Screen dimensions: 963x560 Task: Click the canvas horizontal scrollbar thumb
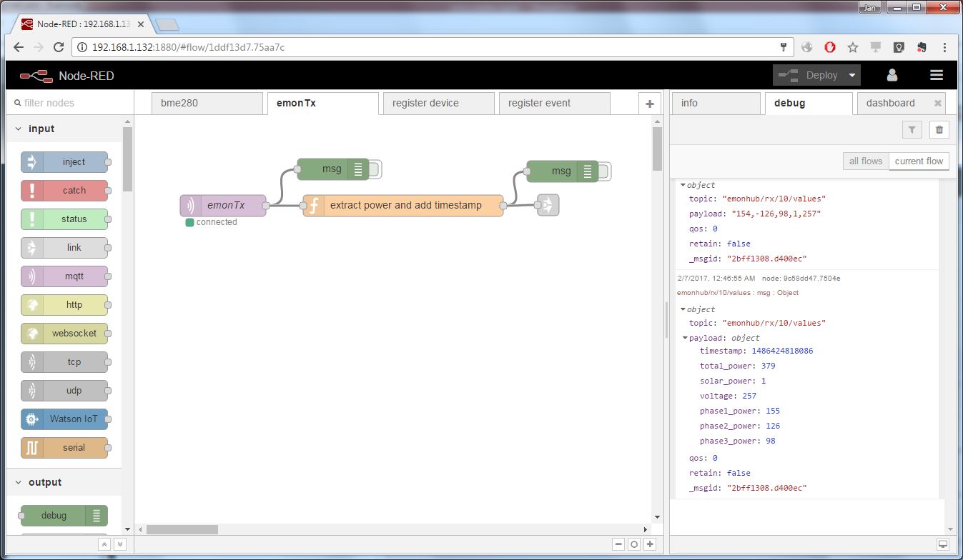182,529
